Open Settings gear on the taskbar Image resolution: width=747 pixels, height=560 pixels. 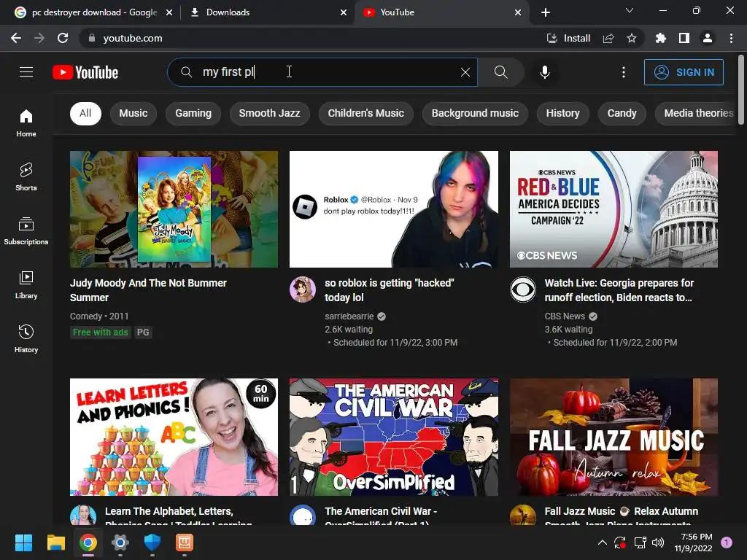(x=120, y=542)
